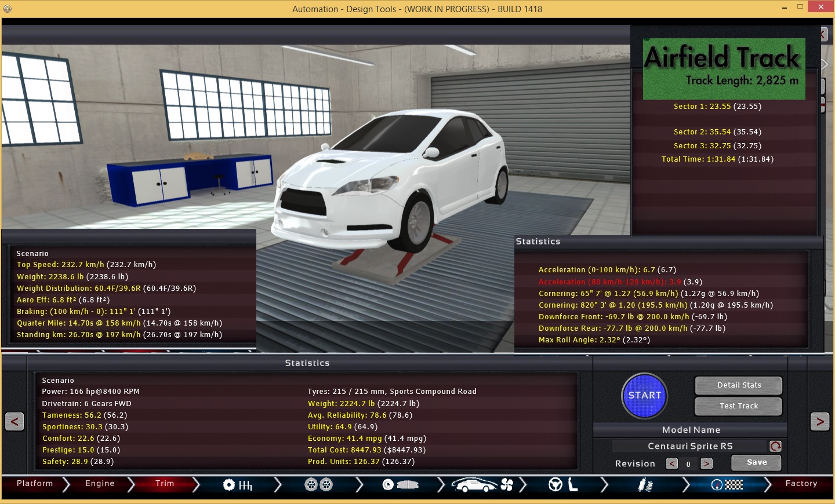This screenshot has height=504, width=835.
Task: Select the Weight Distribution 60.4F/39.6R row
Action: (x=107, y=288)
